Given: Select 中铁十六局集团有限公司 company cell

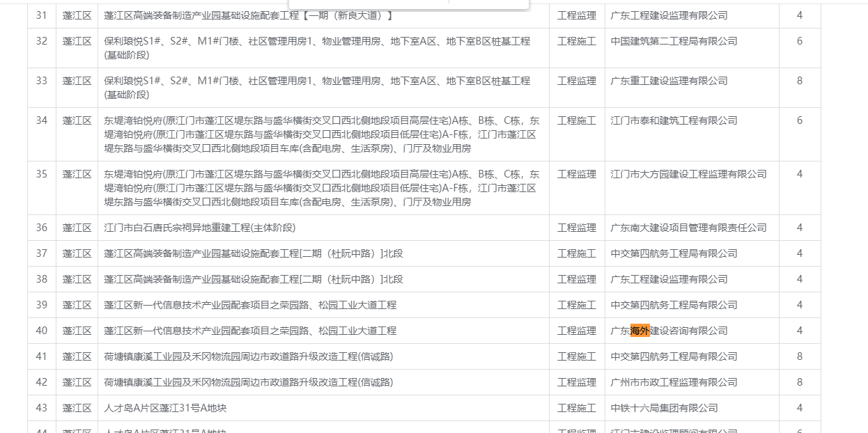Looking at the screenshot, I should [664, 408].
